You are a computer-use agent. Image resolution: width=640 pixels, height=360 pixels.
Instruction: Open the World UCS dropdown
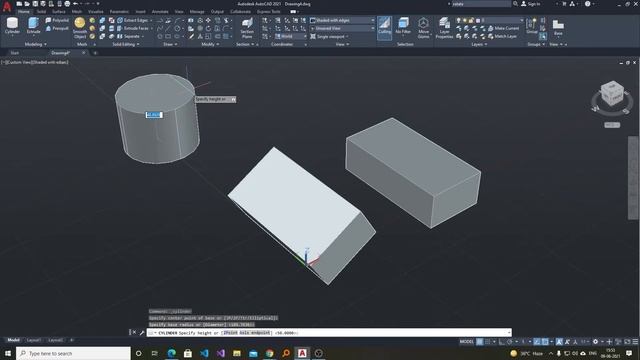(x=291, y=36)
